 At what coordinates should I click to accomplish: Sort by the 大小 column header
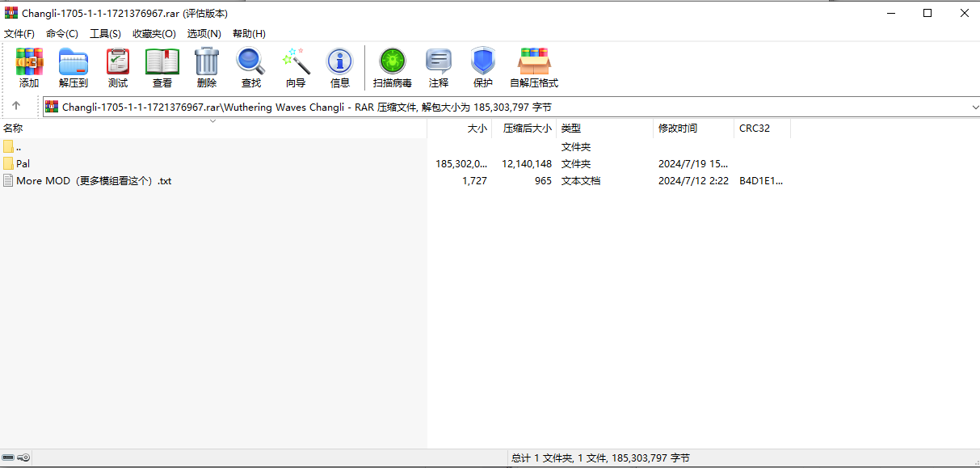460,128
